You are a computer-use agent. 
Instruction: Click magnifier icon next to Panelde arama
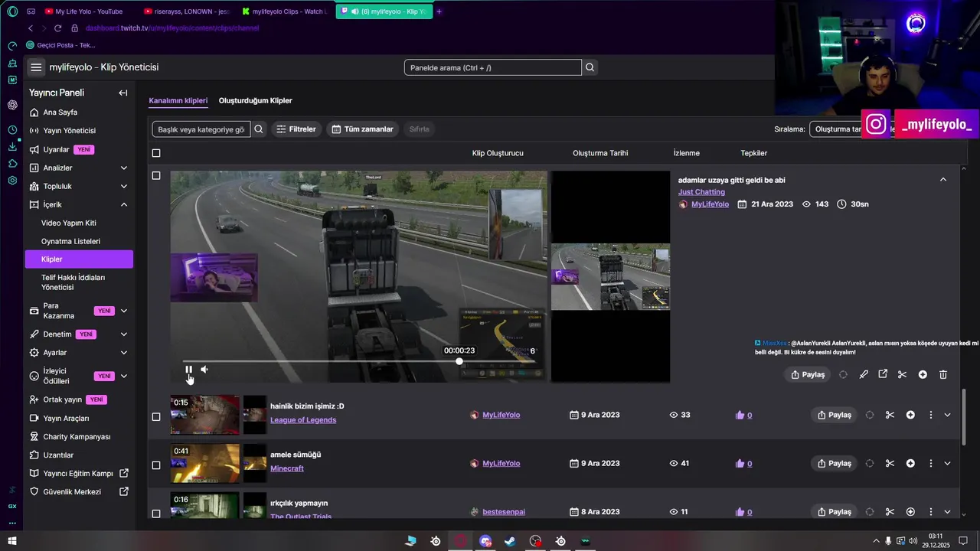590,67
